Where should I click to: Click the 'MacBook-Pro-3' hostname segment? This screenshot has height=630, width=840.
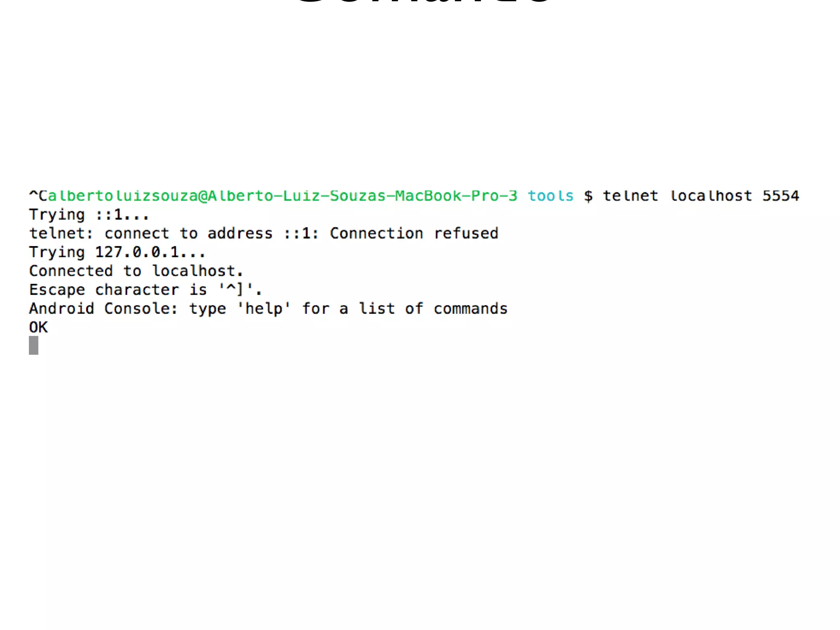click(457, 196)
